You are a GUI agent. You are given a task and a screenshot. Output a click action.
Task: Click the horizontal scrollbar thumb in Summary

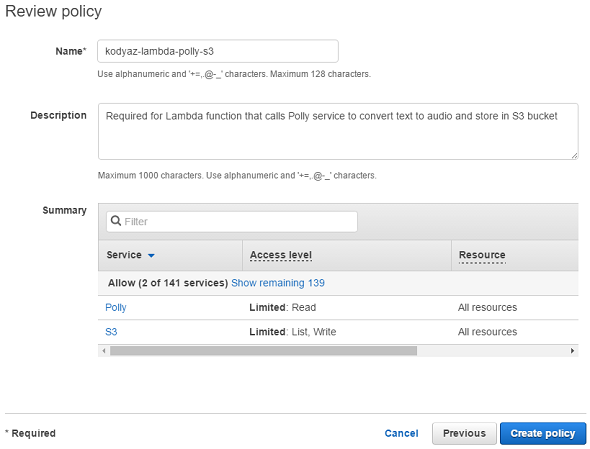click(263, 351)
